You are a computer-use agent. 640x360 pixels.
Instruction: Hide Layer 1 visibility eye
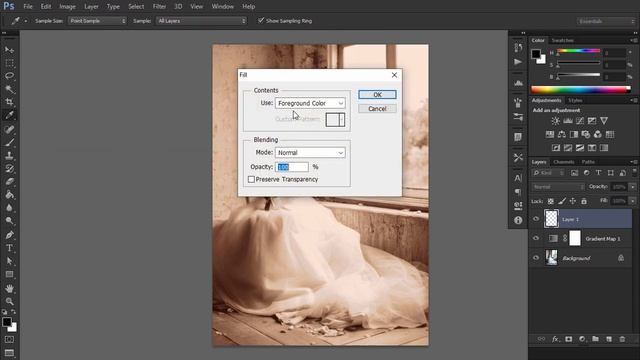(536, 219)
